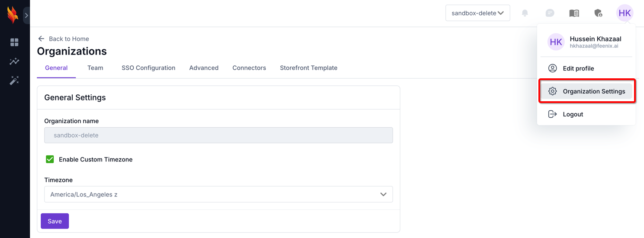Click the Feenix phoenix logo
The width and height of the screenshot is (644, 238).
(13, 15)
